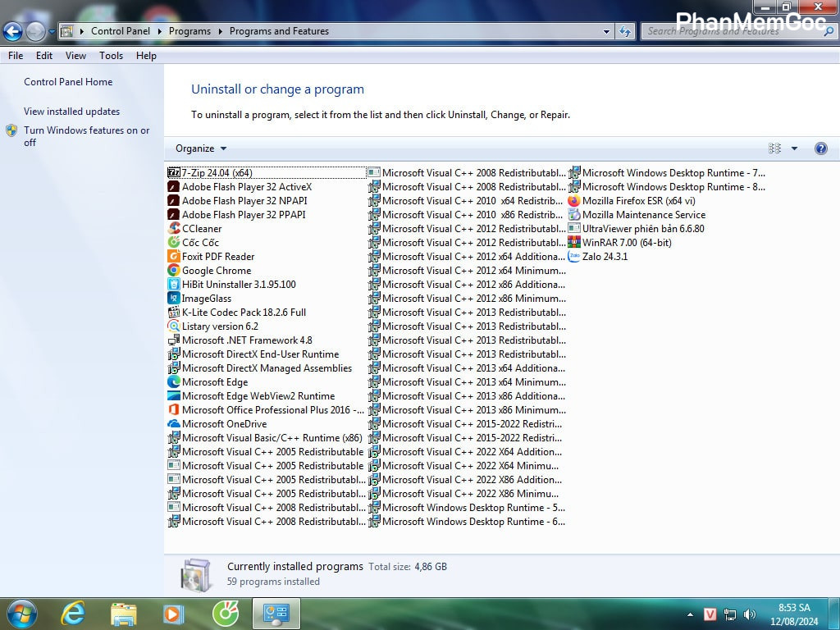The image size is (840, 630).
Task: Click the Microsoft Edge program icon
Action: click(x=174, y=382)
